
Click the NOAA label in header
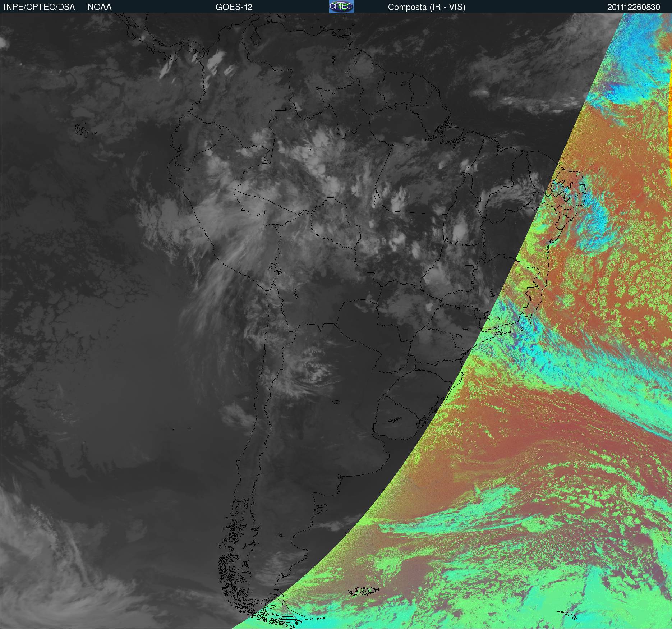point(100,7)
